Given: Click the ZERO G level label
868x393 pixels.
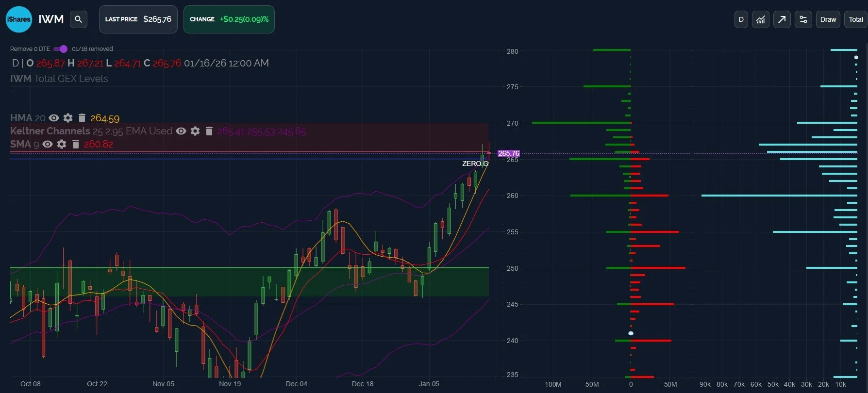Looking at the screenshot, I should pyautogui.click(x=475, y=164).
